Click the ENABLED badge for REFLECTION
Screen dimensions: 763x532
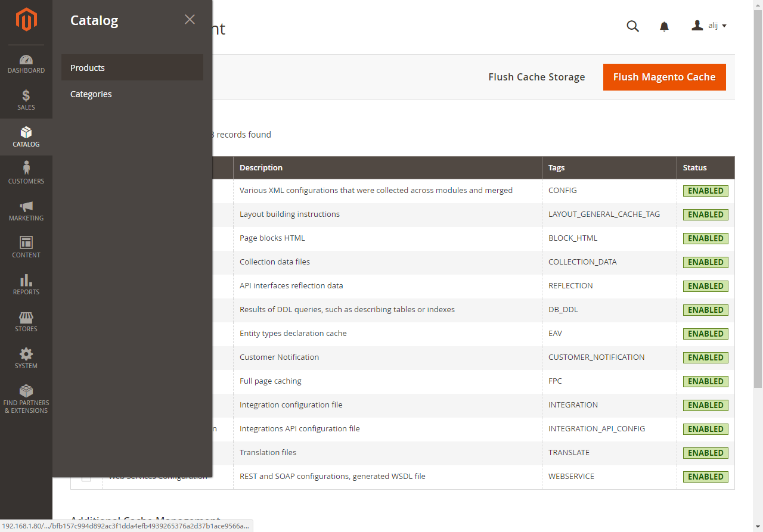pos(706,286)
